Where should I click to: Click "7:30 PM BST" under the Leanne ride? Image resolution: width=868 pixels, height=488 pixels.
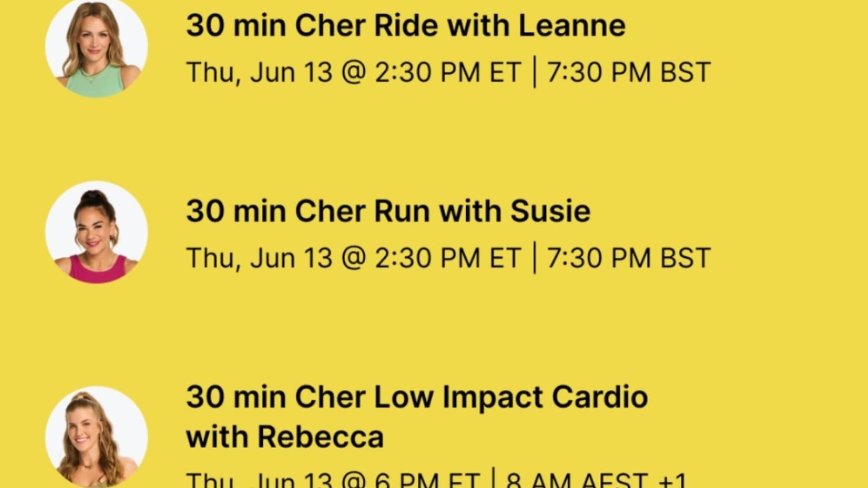pos(628,73)
